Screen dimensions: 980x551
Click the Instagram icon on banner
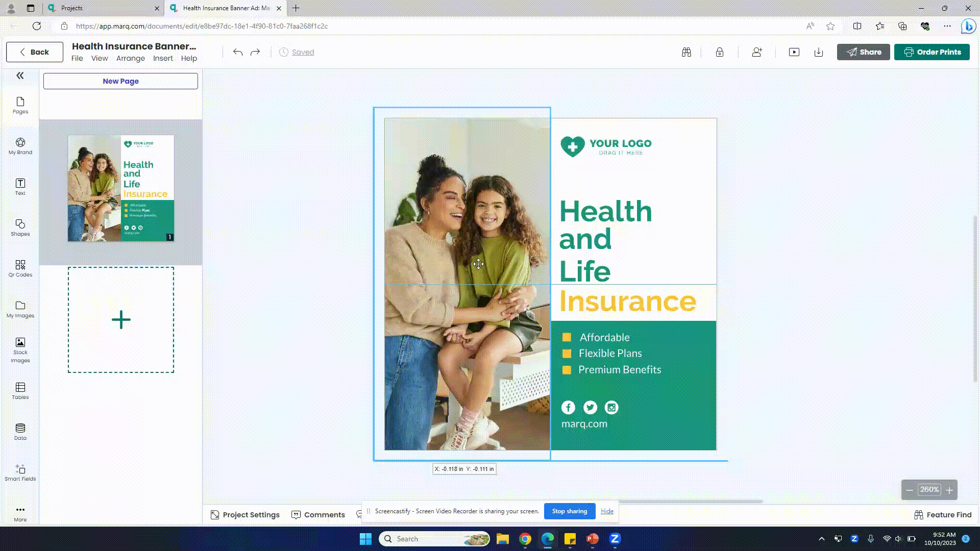[611, 408]
